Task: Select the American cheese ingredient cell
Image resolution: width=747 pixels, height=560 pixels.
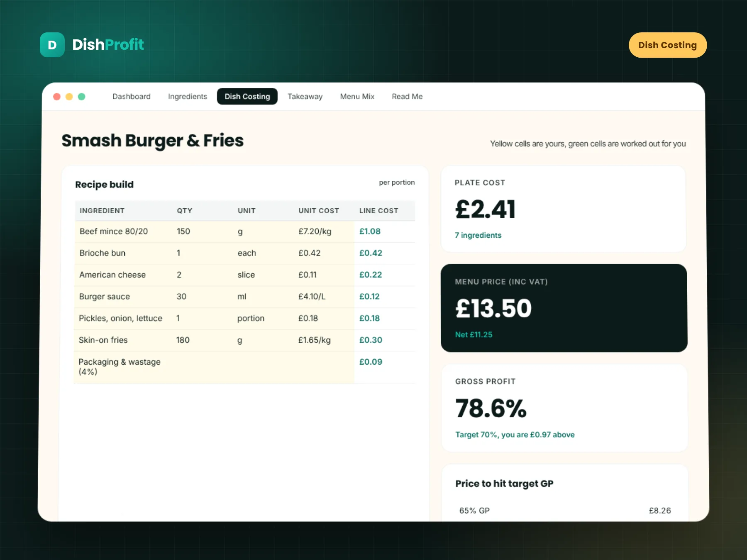Action: click(x=112, y=275)
